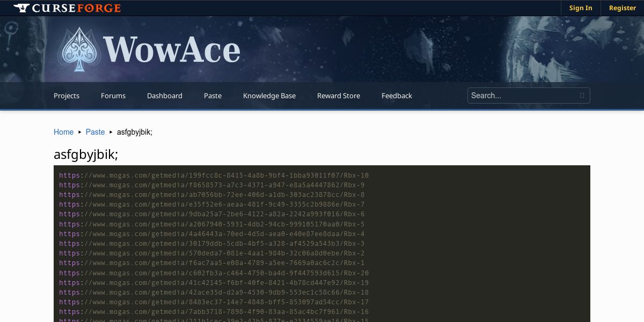Click the asfgbyjbik; breadcrumb text
The height and width of the screenshot is (322, 644).
pos(135,132)
